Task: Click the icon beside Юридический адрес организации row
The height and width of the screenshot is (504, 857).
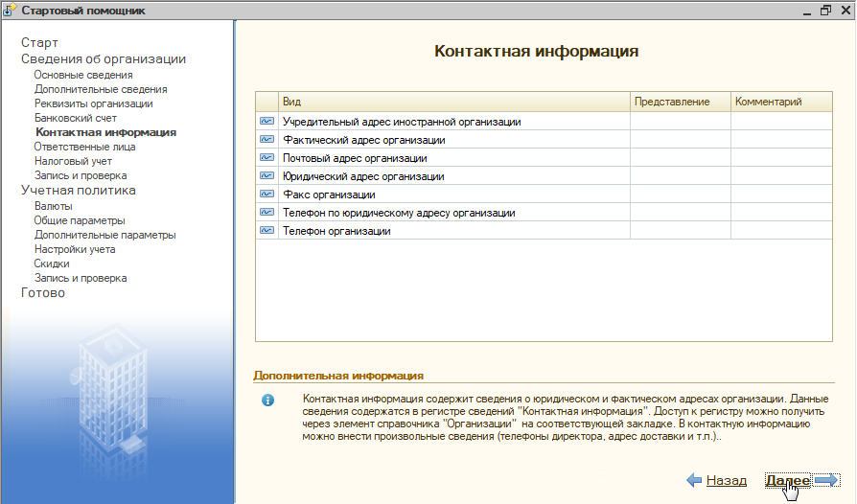Action: pos(266,176)
